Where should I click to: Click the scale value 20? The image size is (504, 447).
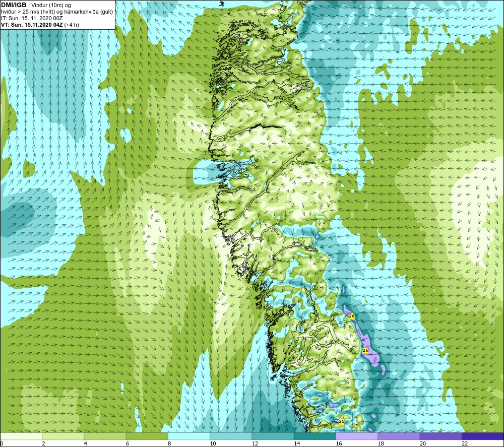[423, 444]
